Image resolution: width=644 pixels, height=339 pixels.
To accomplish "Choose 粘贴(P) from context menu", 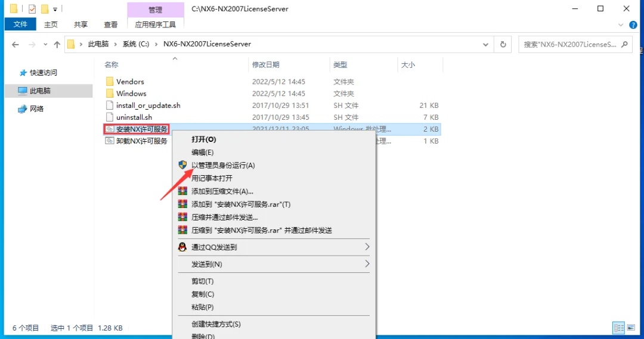I will pyautogui.click(x=203, y=307).
